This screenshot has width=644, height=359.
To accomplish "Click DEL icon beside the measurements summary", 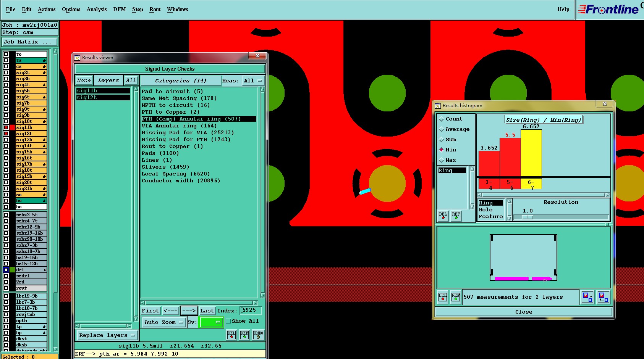I will click(x=443, y=297).
